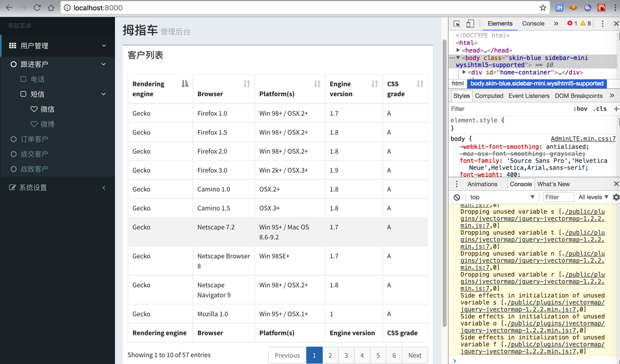Click the browser home icon
620x364 pixels.
click(x=51, y=7)
